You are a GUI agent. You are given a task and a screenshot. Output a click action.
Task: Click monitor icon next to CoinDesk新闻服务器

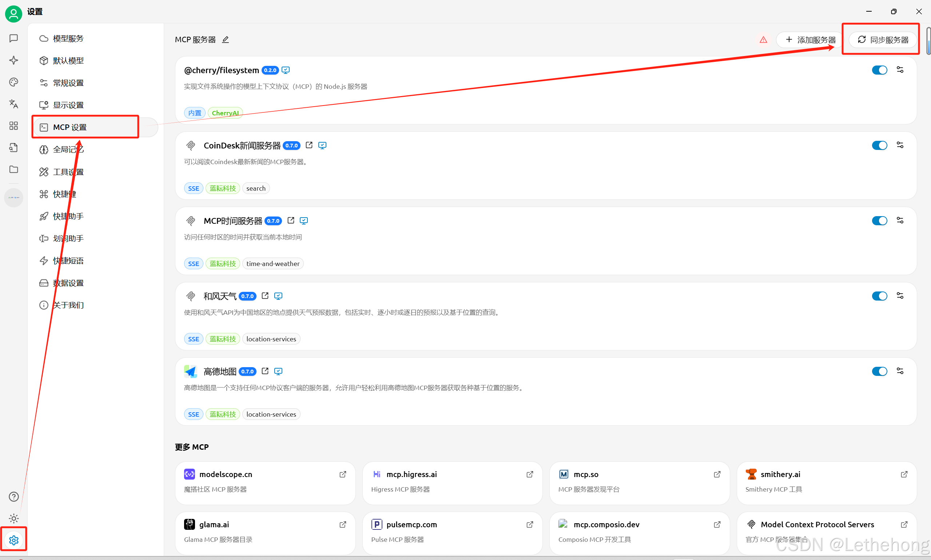click(323, 145)
